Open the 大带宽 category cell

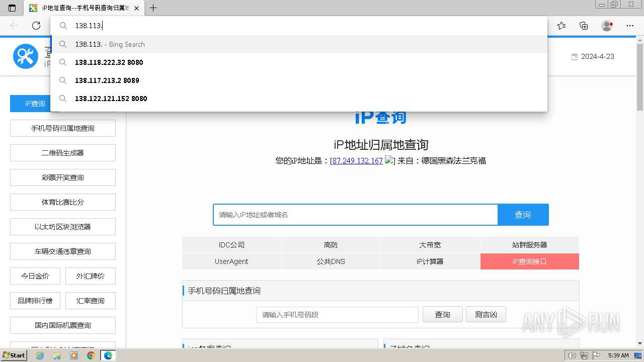(430, 245)
